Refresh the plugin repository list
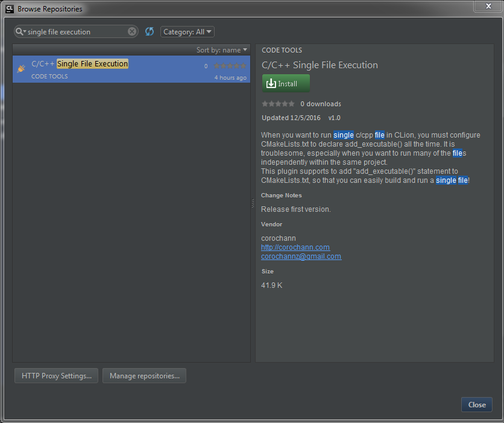This screenshot has width=504, height=423. click(149, 31)
